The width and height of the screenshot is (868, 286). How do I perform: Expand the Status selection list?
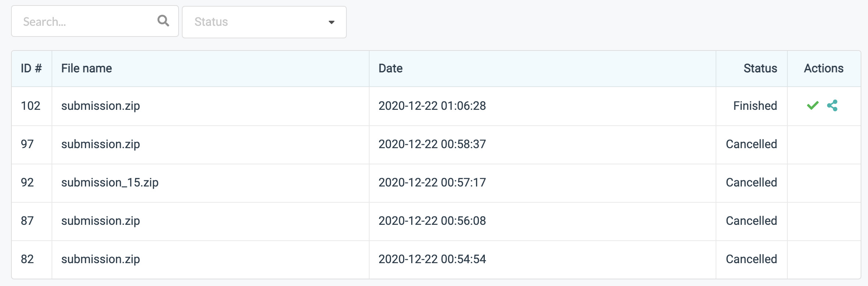pyautogui.click(x=264, y=22)
